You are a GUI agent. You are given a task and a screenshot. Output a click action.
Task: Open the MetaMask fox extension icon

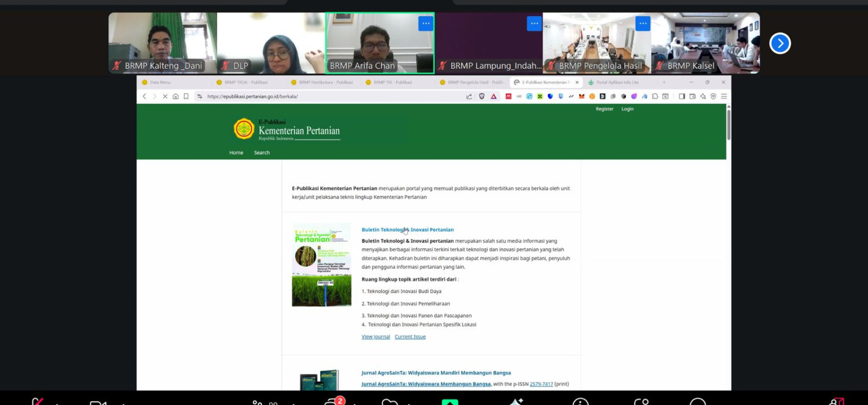coord(582,97)
